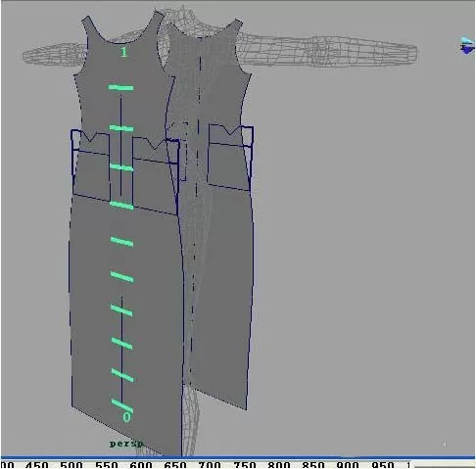Jump to frame 950 on the timeline
The image size is (476, 469).
(383, 465)
